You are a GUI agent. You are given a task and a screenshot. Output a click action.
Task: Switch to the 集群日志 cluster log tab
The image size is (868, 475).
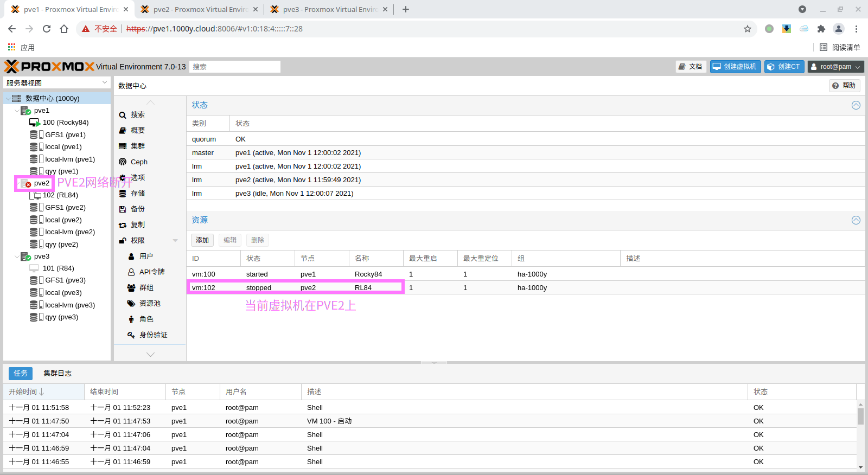tap(58, 373)
